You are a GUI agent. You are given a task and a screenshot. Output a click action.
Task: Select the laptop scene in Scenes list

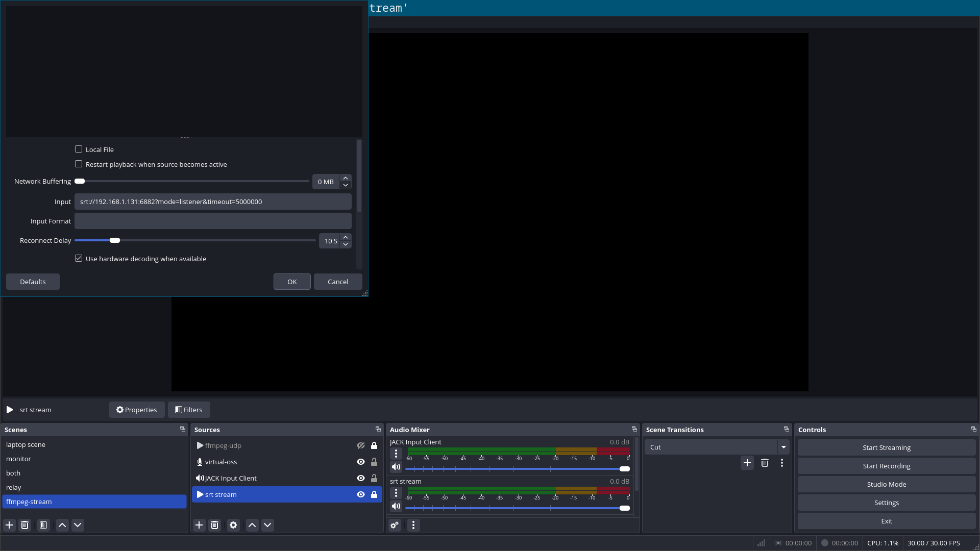pos(26,445)
